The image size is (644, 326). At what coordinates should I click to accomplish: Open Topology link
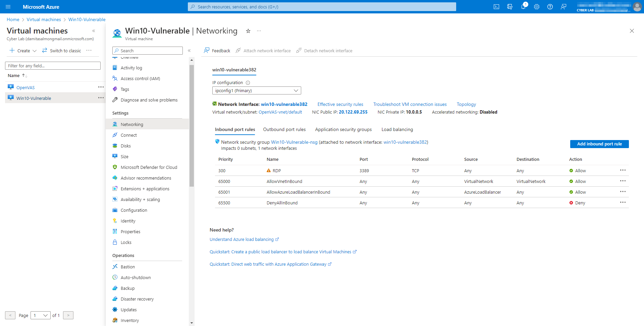click(466, 104)
